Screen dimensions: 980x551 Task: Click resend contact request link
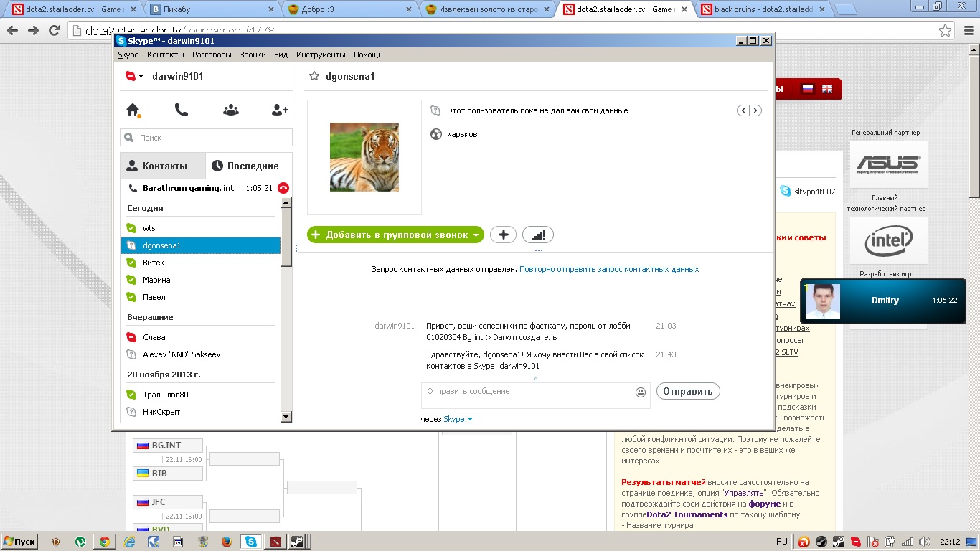609,269
